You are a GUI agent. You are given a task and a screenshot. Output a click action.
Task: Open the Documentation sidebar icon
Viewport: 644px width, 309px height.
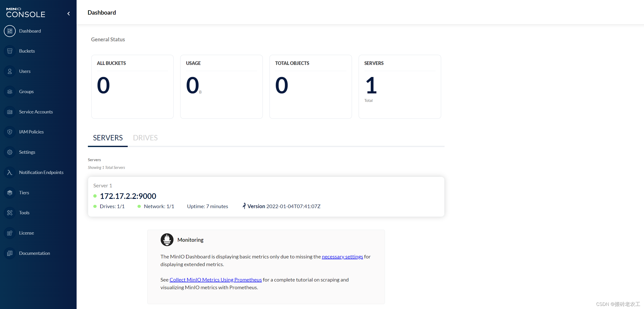click(x=10, y=253)
